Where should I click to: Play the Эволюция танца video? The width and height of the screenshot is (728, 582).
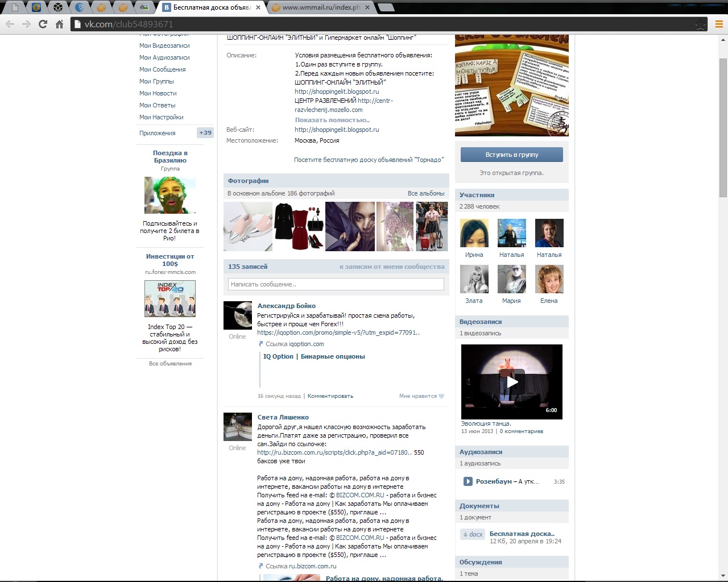512,382
